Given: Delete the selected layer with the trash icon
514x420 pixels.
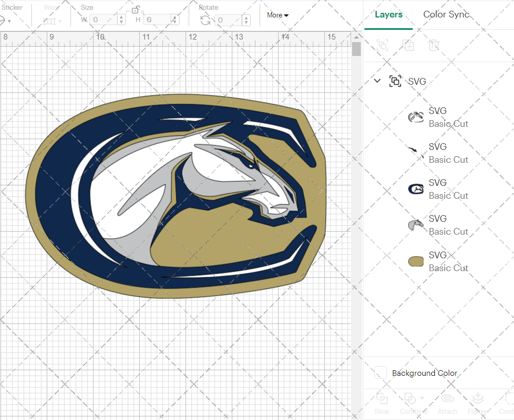Looking at the screenshot, I should click(x=434, y=45).
